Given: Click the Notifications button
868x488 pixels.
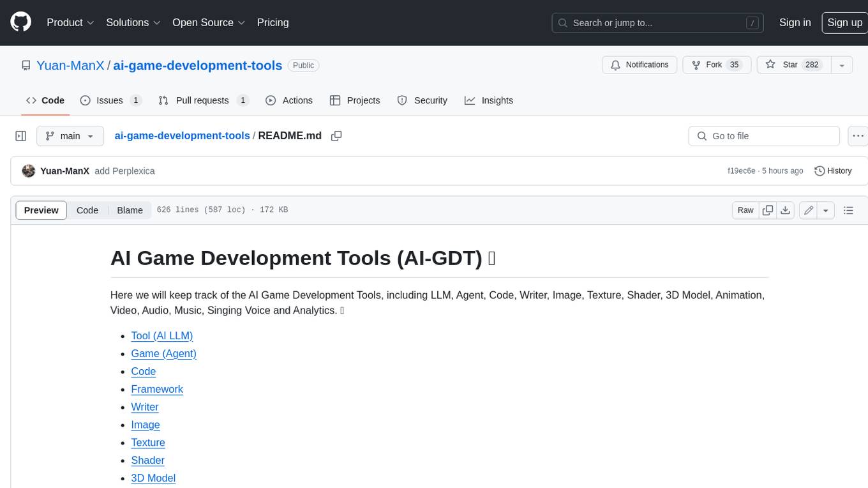Looking at the screenshot, I should tap(640, 65).
